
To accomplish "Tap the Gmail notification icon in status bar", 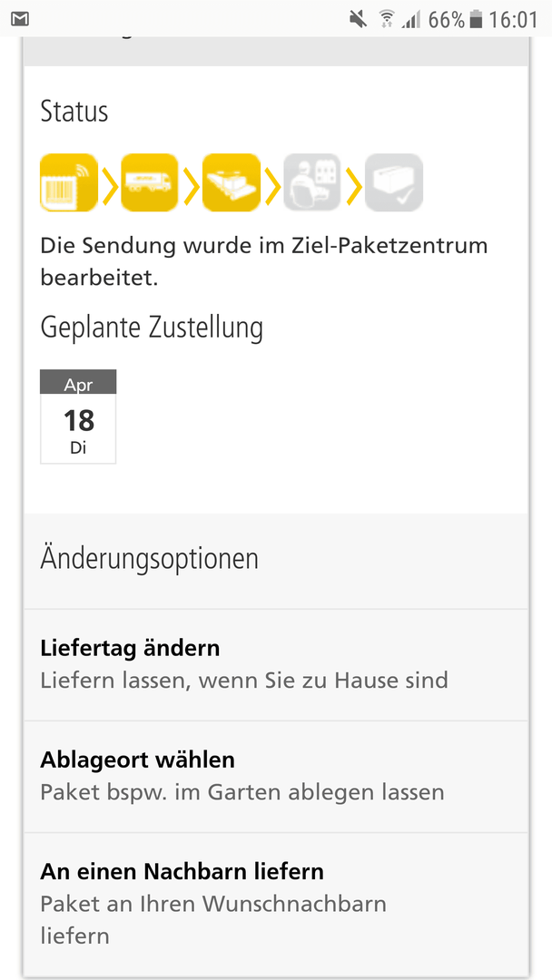I will click(x=20, y=20).
